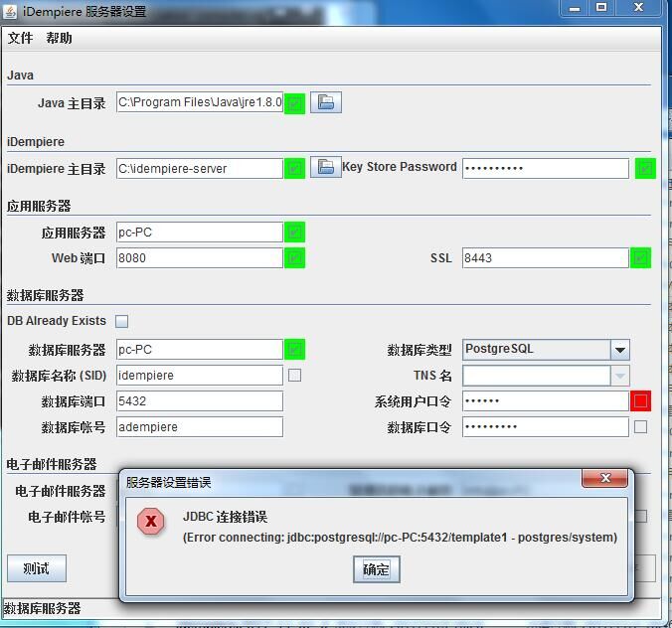The height and width of the screenshot is (628, 672).
Task: Click the 数据库服务器 status bar text
Action: [x=42, y=608]
